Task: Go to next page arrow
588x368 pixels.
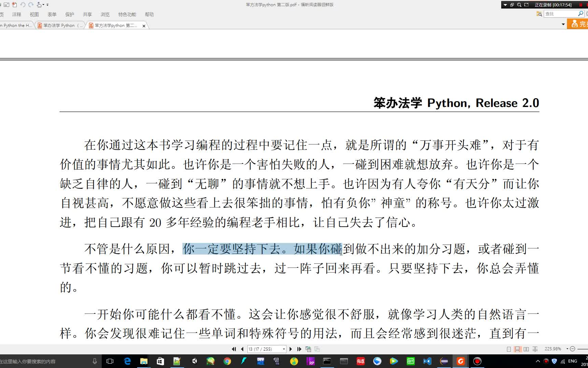Action: click(x=291, y=349)
